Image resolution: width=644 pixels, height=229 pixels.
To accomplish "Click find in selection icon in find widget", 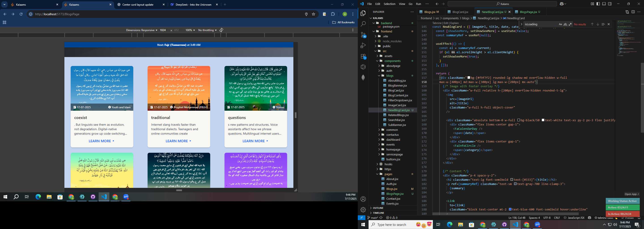I will pyautogui.click(x=603, y=24).
